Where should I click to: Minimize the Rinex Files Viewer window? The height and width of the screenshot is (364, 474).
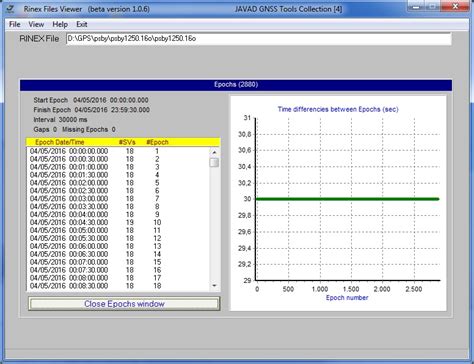(416, 6)
